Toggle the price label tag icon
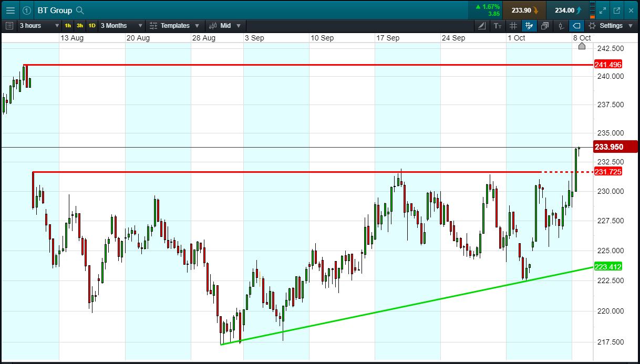 (x=576, y=26)
